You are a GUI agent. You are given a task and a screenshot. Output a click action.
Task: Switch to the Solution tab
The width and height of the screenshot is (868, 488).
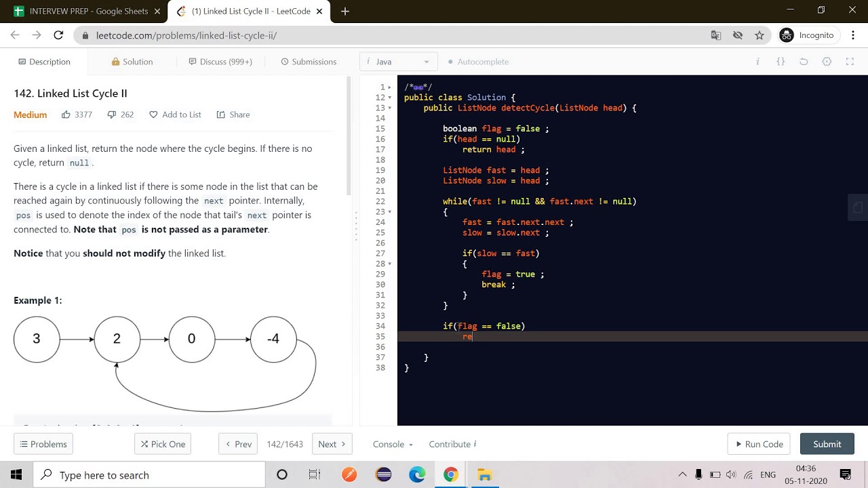(132, 62)
